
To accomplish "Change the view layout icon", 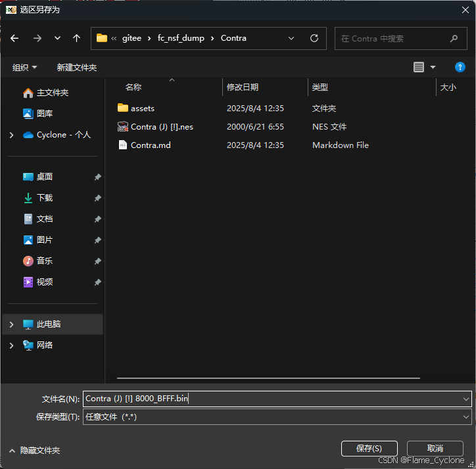I will [419, 67].
